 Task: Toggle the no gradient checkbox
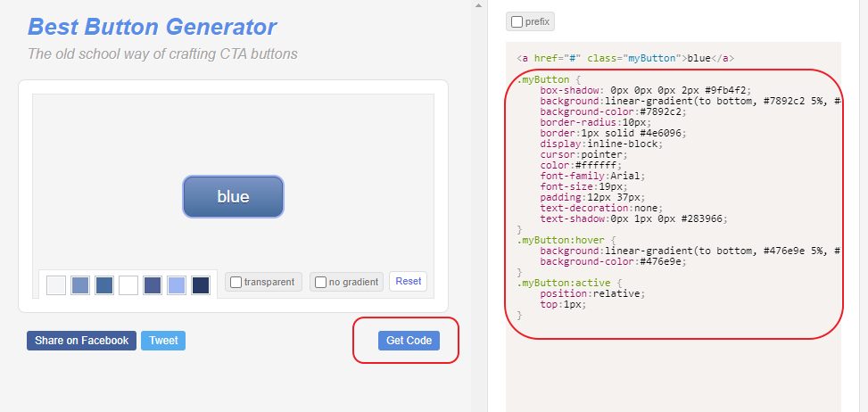coord(320,282)
